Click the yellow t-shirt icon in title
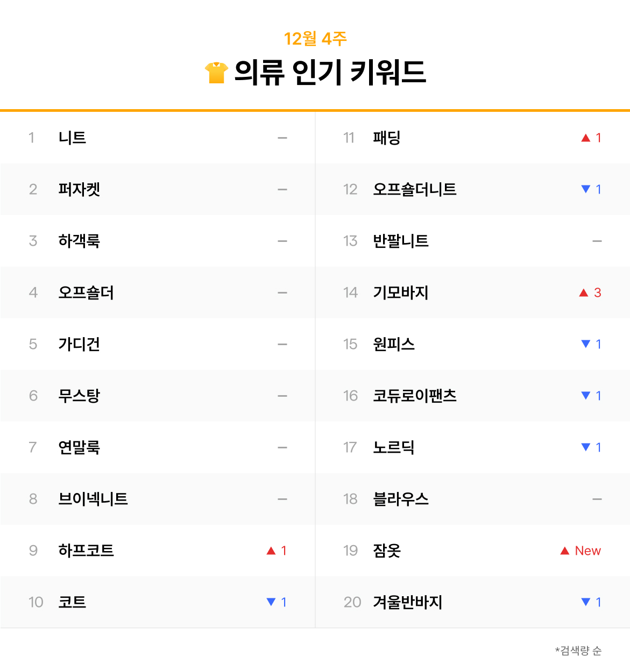Viewport: 630px width, 672px height. pos(216,73)
